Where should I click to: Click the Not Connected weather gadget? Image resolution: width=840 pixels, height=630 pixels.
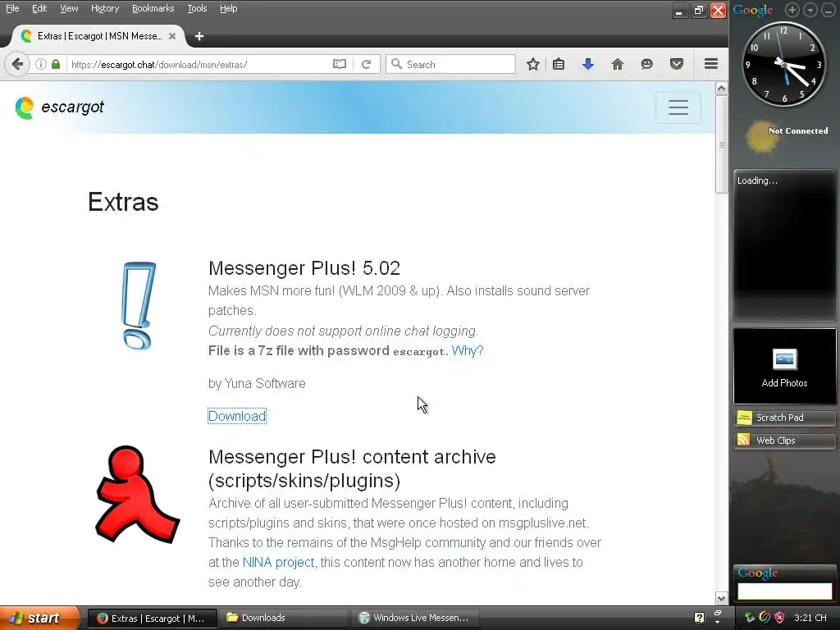(x=787, y=135)
